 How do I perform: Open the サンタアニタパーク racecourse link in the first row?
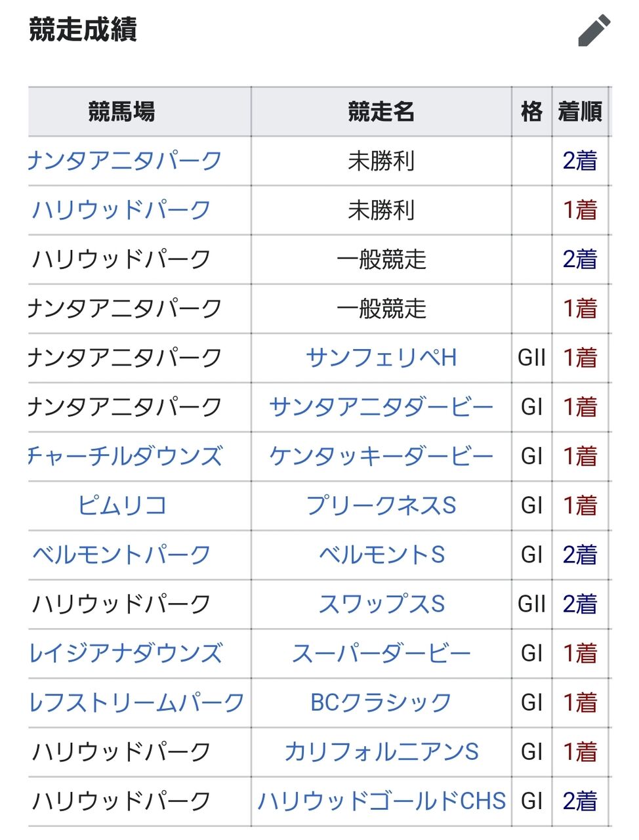click(125, 161)
